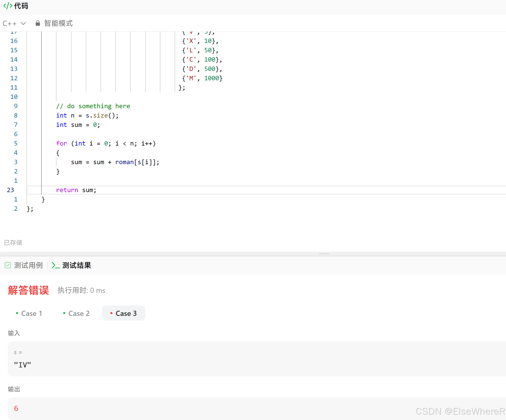Viewport: 506px width, 420px height.
Task: Open the C++ language dropdown
Action: [10, 24]
